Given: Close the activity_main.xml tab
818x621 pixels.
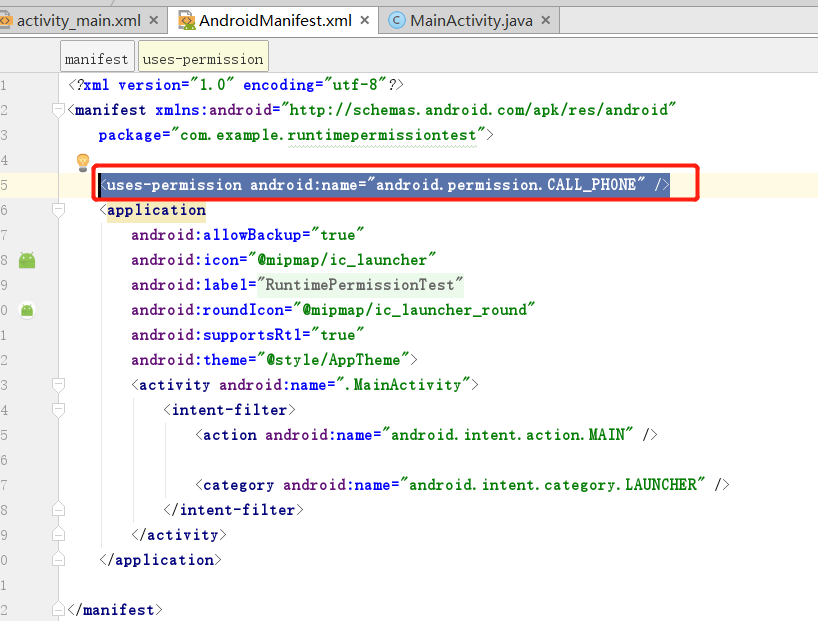Looking at the screenshot, I should coord(154,20).
